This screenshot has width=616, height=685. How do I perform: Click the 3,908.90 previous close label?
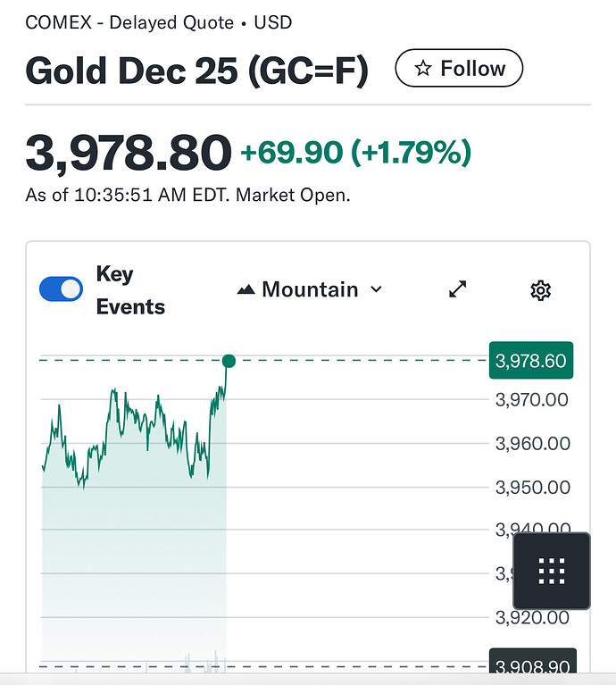[x=530, y=666]
